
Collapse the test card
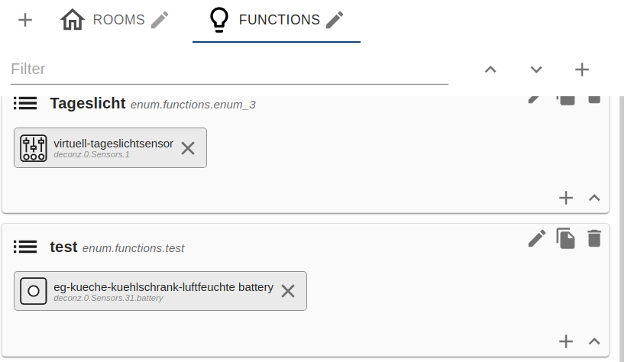click(594, 341)
